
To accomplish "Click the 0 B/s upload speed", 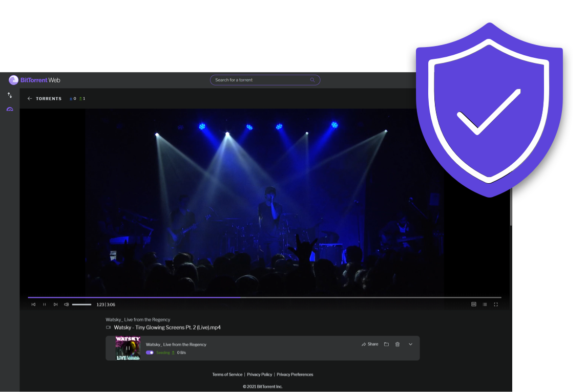I will pyautogui.click(x=181, y=353).
